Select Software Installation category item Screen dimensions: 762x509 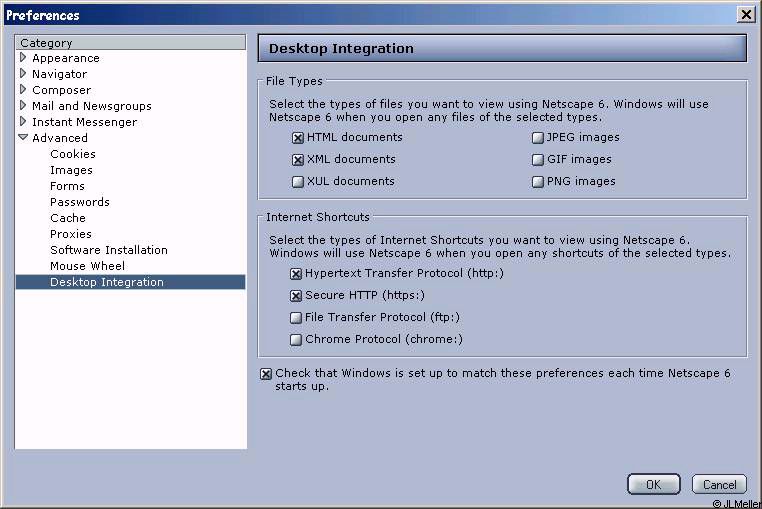pyautogui.click(x=109, y=250)
